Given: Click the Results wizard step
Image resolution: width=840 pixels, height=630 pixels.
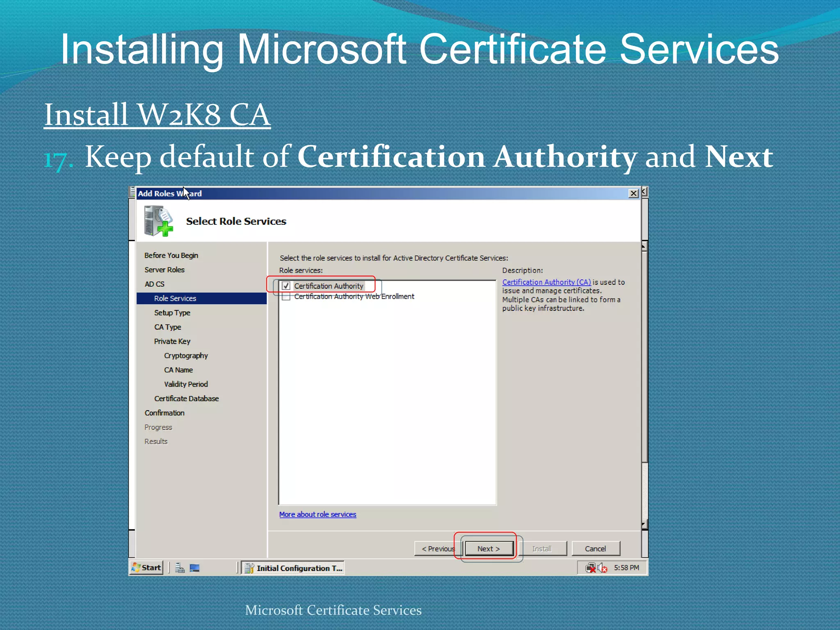Looking at the screenshot, I should 156,442.
